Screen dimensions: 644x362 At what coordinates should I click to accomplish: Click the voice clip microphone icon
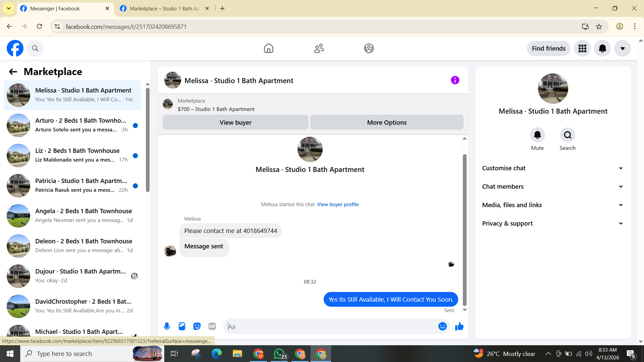point(167,326)
